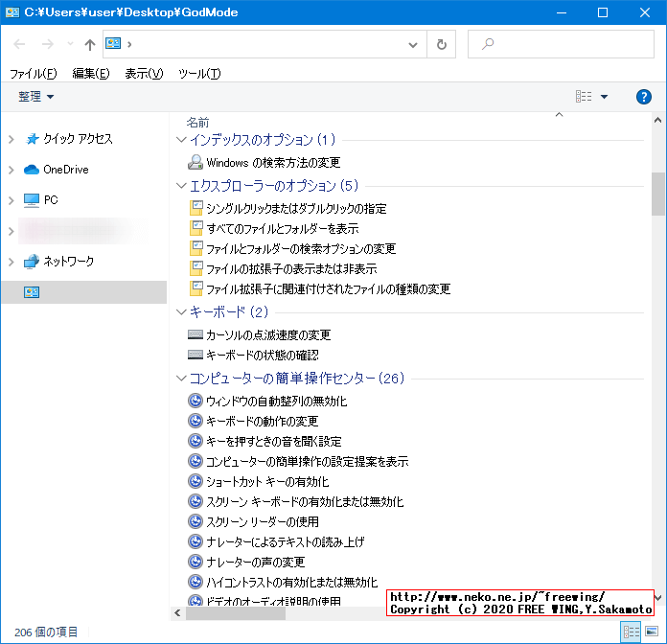Click the icon of キーを押すときの音を聞く設定
This screenshot has height=644, width=667.
coord(195,441)
